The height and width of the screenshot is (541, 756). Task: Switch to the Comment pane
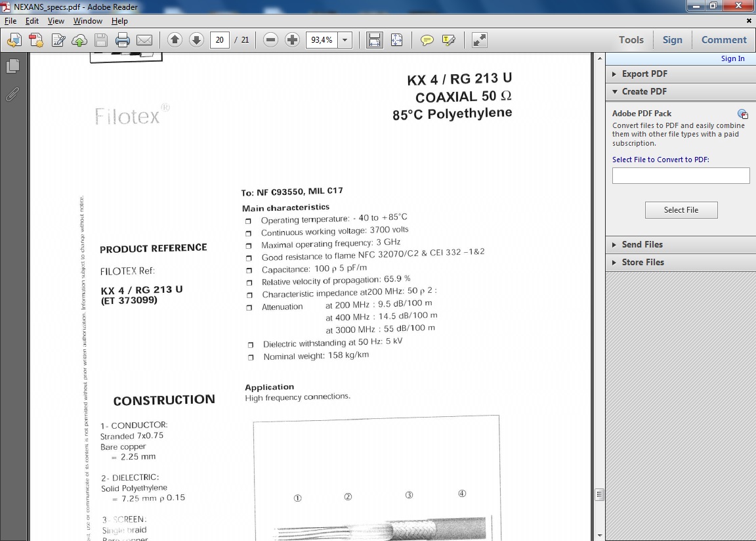pyautogui.click(x=724, y=40)
